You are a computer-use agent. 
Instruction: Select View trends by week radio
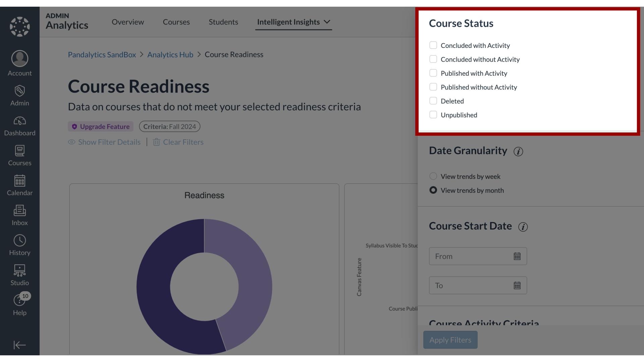pos(433,176)
